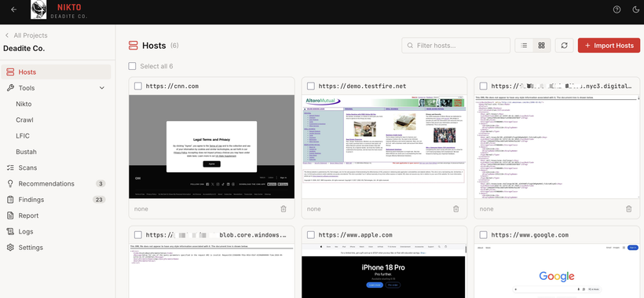644x298 pixels.
Task: Click the Hosts heading icon
Action: coord(133,46)
